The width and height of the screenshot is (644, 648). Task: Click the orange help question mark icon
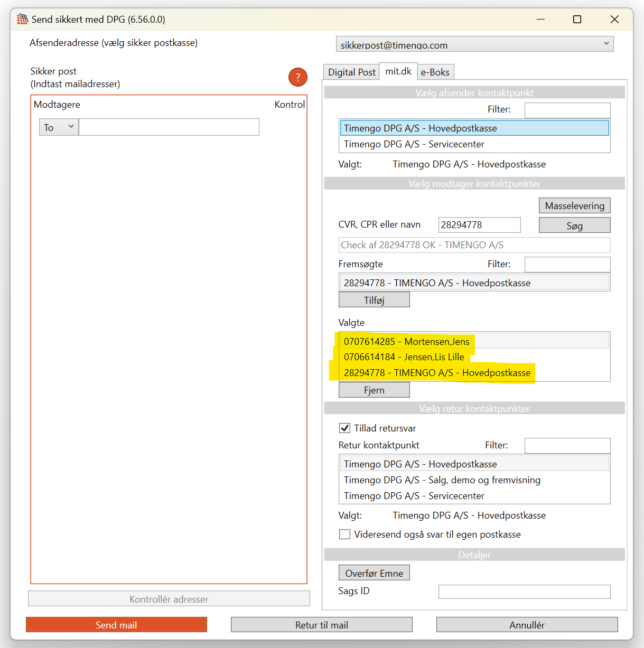(x=298, y=77)
